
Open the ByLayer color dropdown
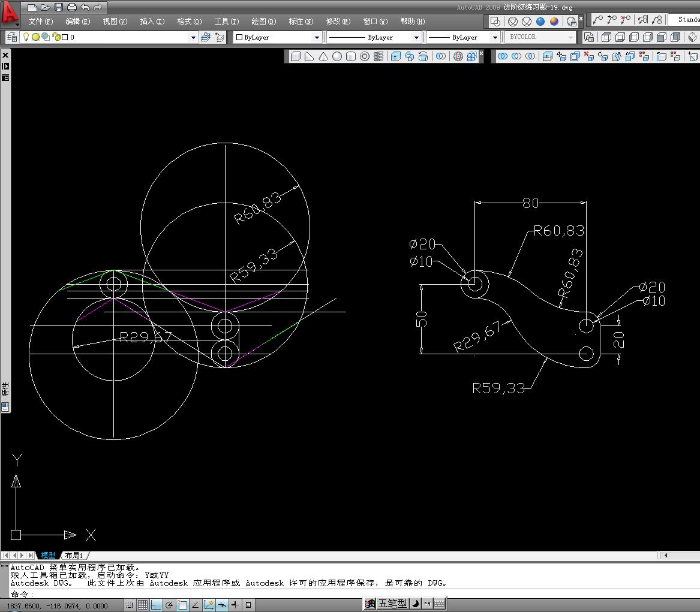pyautogui.click(x=317, y=38)
